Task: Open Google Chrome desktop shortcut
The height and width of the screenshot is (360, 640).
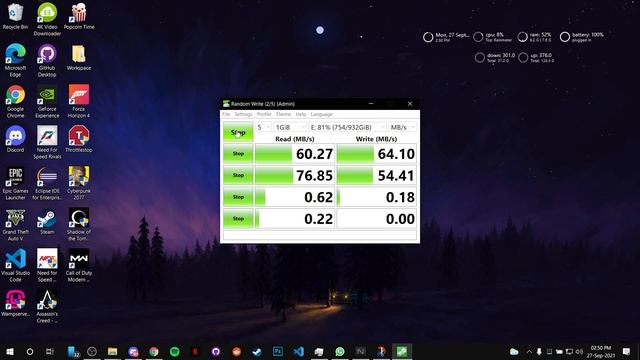Action: point(15,101)
